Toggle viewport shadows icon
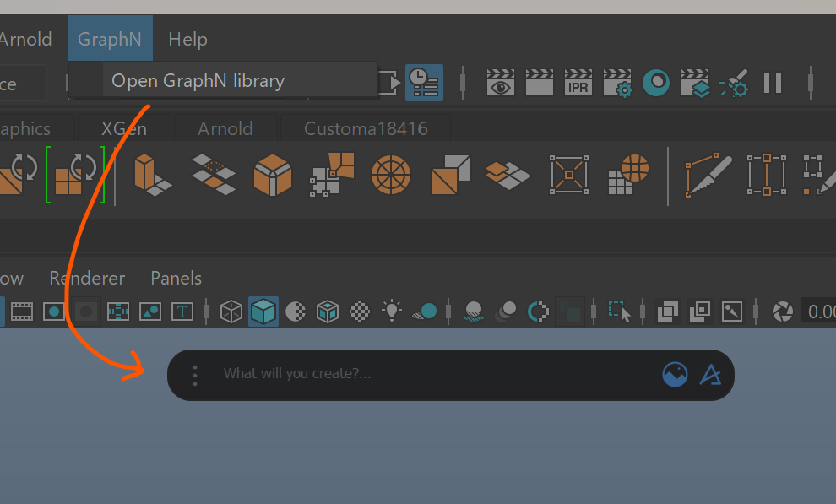The image size is (836, 504). [425, 312]
